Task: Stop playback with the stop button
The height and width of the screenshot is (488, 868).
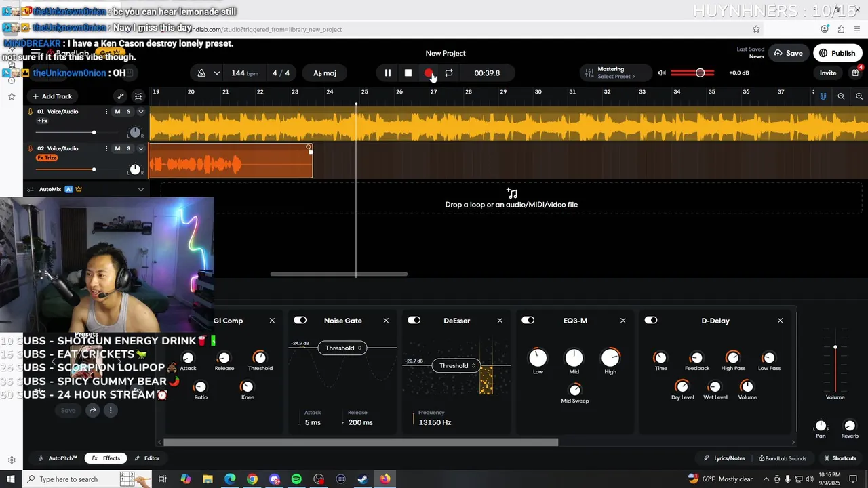Action: coord(408,73)
